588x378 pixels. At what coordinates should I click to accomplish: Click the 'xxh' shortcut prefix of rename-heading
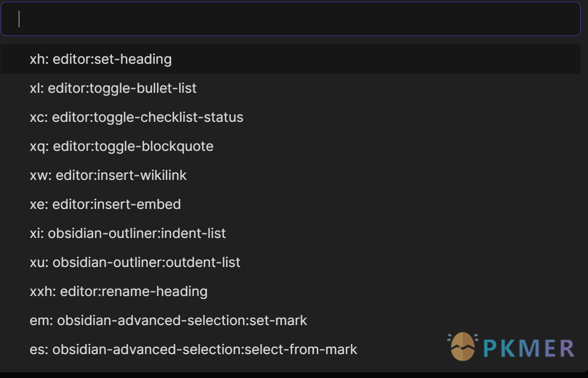tap(42, 291)
